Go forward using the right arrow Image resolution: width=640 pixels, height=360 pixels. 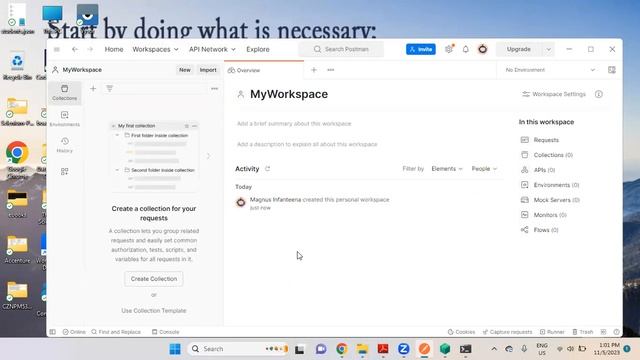coord(90,49)
